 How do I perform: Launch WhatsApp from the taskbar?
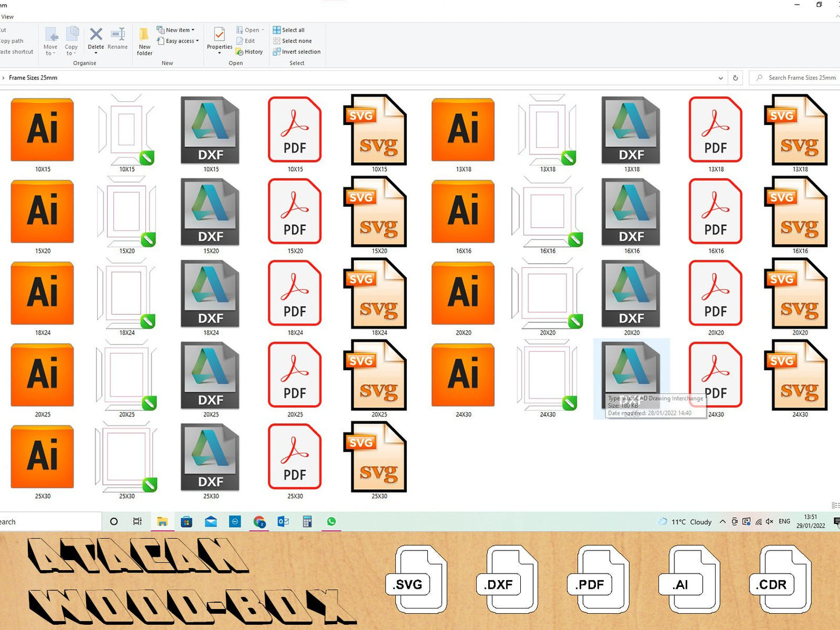(331, 522)
